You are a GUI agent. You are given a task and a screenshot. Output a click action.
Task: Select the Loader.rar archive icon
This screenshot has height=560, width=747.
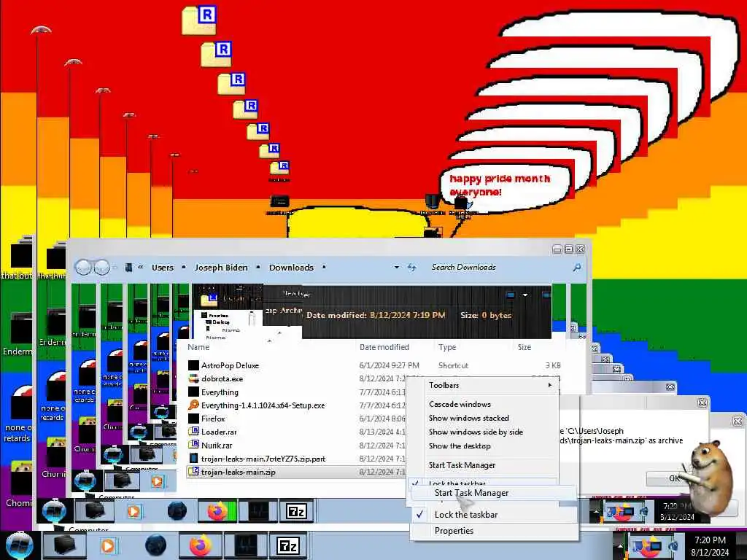(x=193, y=432)
